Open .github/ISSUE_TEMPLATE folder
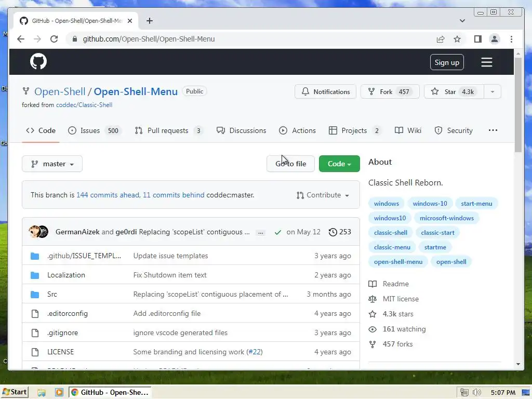The height and width of the screenshot is (399, 532). [84, 256]
